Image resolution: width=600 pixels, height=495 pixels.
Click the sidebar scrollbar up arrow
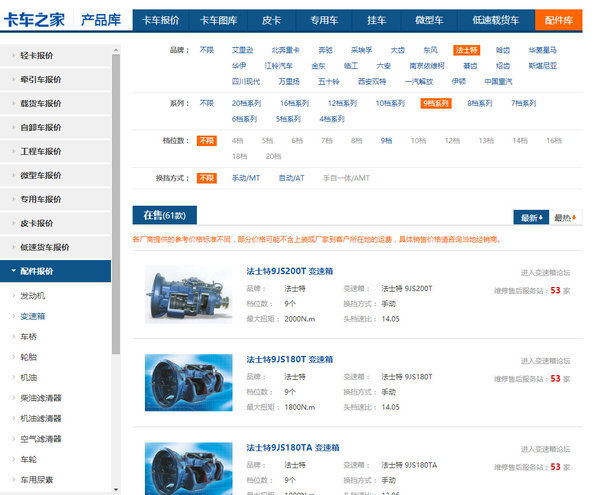point(116,50)
